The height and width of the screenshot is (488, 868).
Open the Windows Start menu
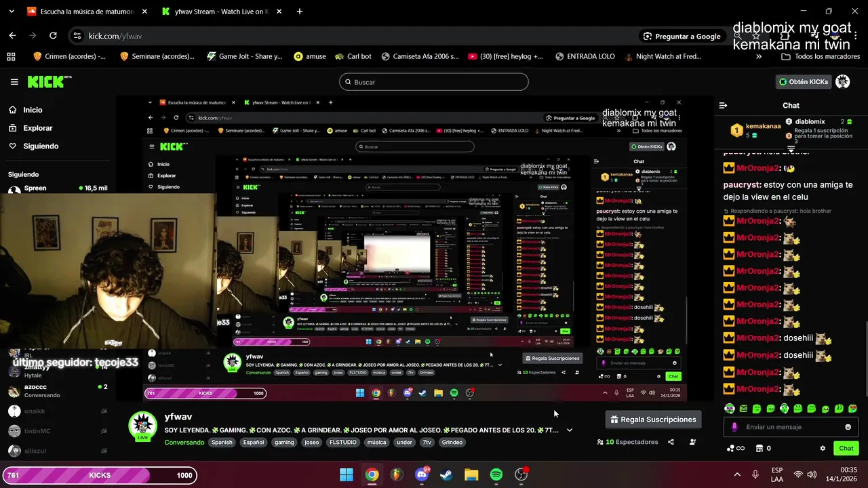[x=346, y=475]
